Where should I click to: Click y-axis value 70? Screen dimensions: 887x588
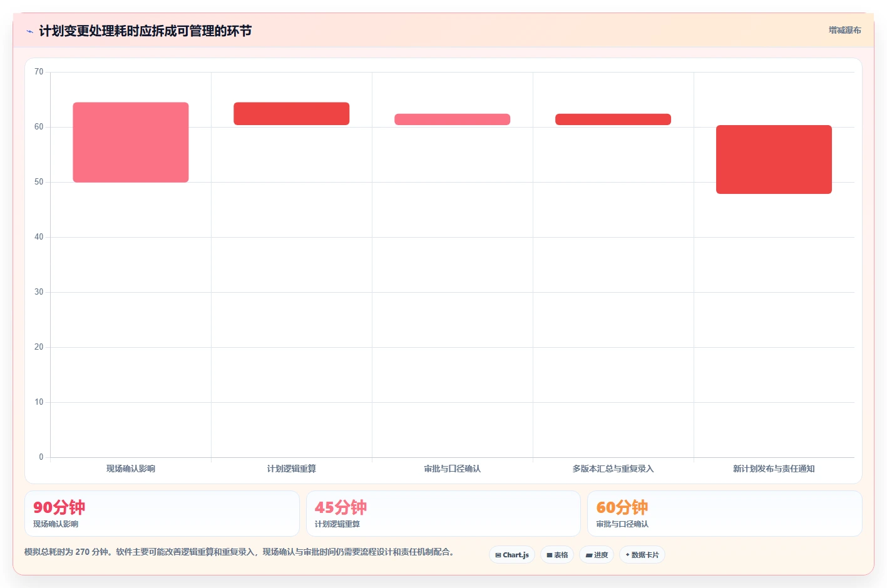[39, 72]
